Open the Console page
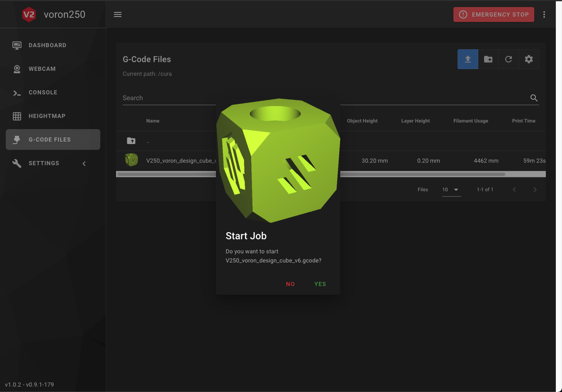 [x=53, y=92]
